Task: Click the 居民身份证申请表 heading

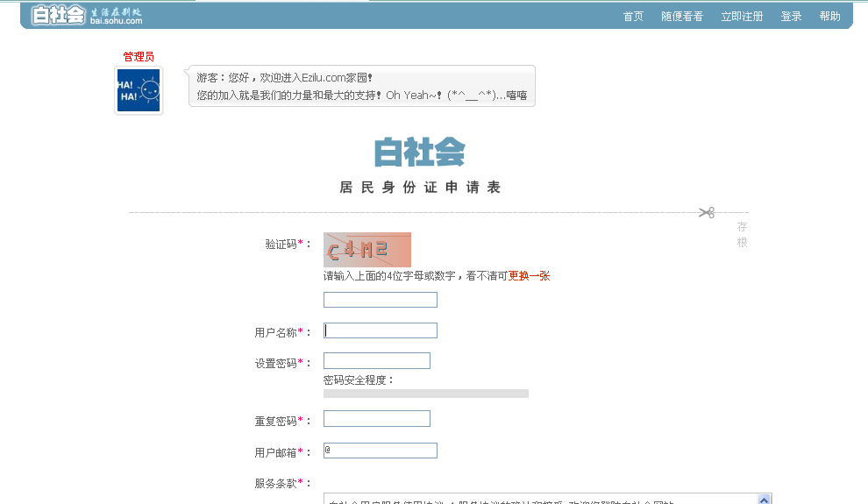Action: pos(420,188)
